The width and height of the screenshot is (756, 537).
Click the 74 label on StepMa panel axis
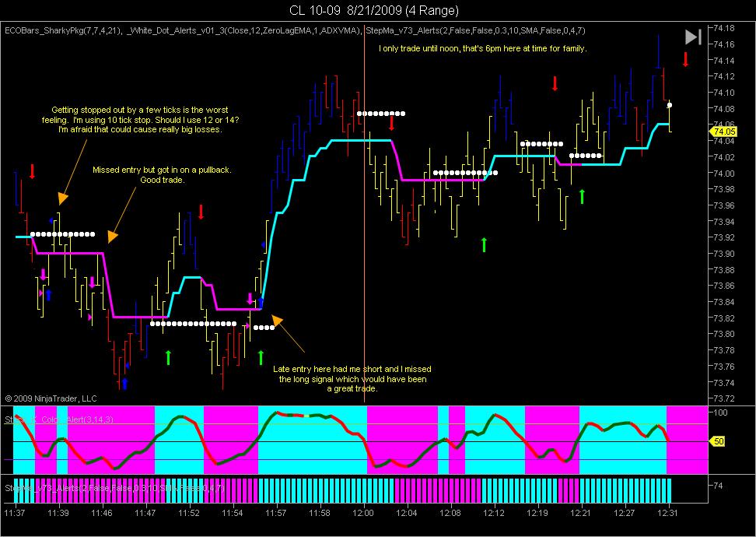(x=719, y=486)
